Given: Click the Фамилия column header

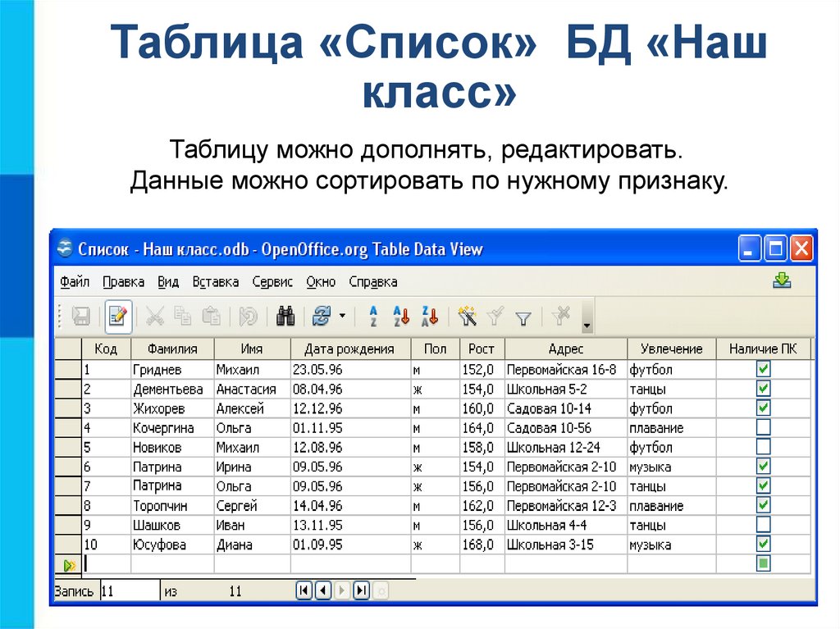Looking at the screenshot, I should click(172, 349).
